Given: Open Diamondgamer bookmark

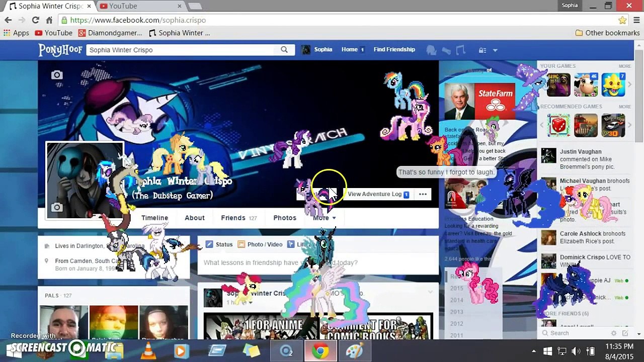Looking at the screenshot, I should (x=110, y=33).
